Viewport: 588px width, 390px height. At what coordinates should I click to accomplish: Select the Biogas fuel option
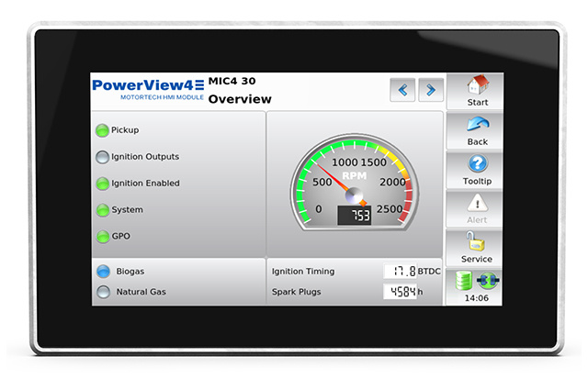[103, 272]
